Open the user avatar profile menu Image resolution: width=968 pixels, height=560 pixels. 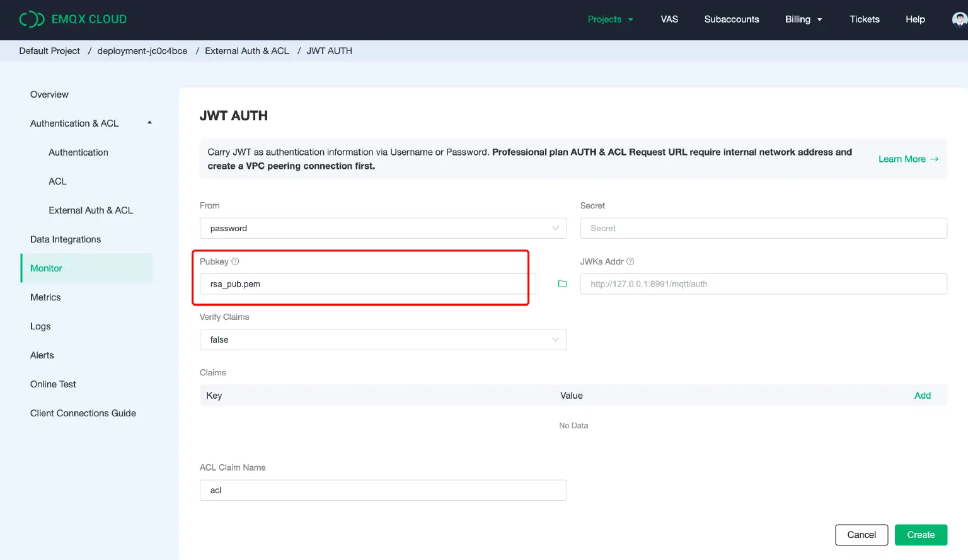(959, 20)
